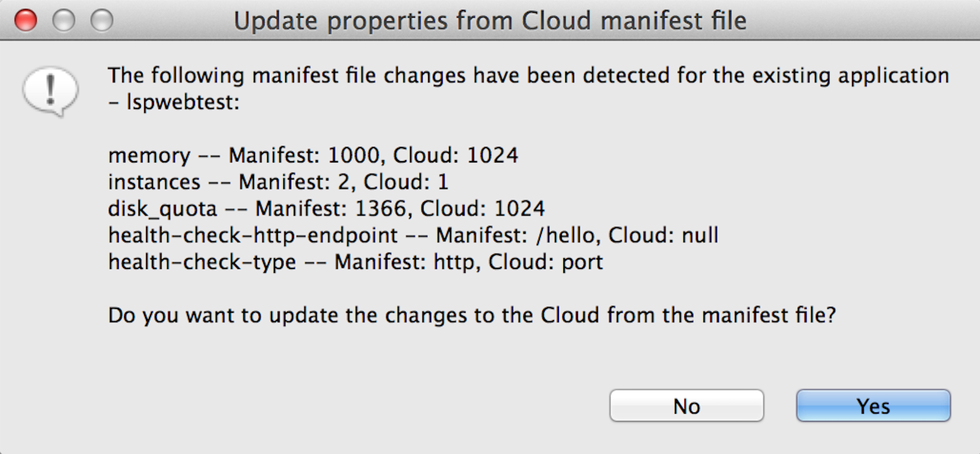Click the memory manifest change line
The width and height of the screenshot is (980, 454).
tap(313, 155)
